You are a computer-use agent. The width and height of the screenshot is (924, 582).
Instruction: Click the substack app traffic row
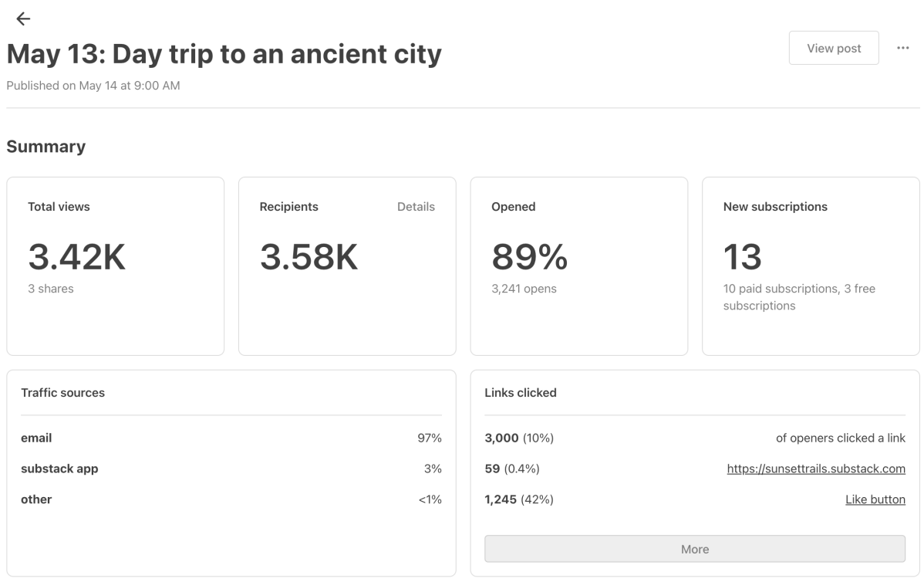tap(231, 469)
